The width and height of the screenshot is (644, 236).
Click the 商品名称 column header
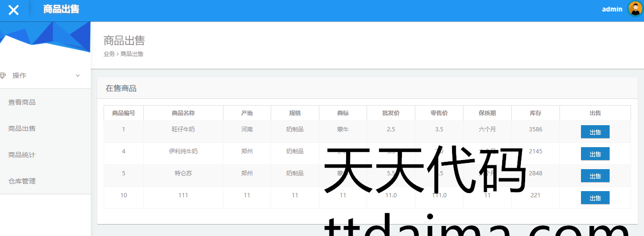point(183,113)
